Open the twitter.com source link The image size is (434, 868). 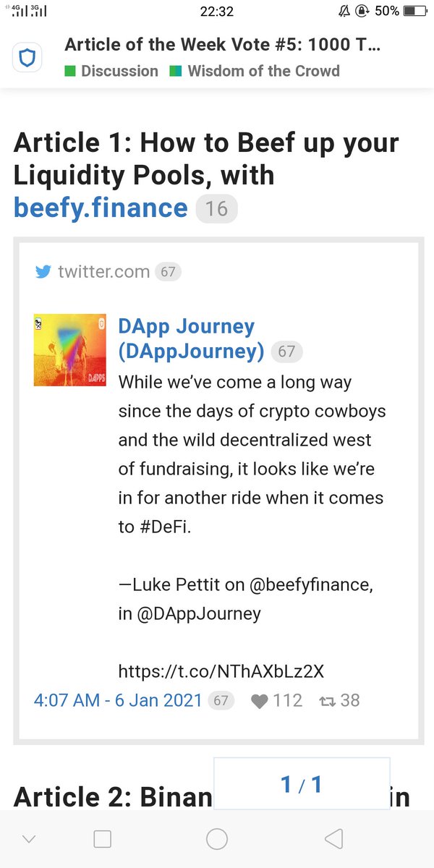103,272
